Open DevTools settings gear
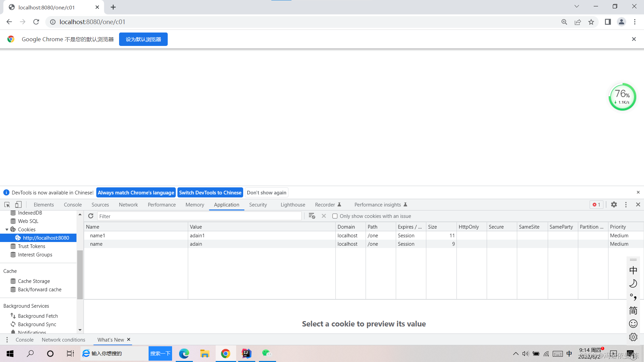Image resolution: width=644 pixels, height=362 pixels. (x=614, y=205)
